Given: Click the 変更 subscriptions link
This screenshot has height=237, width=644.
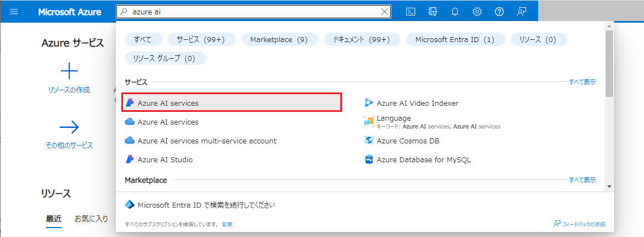Looking at the screenshot, I should [x=227, y=224].
